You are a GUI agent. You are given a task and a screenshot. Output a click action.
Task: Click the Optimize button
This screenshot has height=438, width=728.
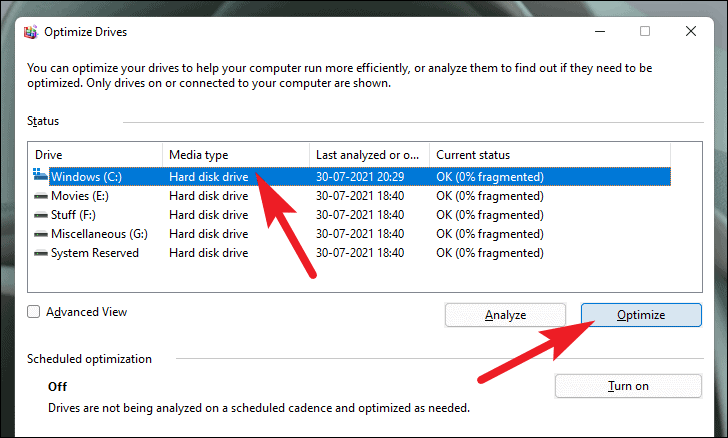pyautogui.click(x=641, y=315)
